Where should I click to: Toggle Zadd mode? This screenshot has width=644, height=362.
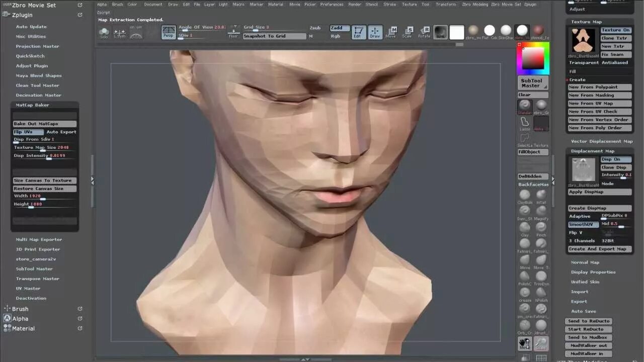click(340, 28)
